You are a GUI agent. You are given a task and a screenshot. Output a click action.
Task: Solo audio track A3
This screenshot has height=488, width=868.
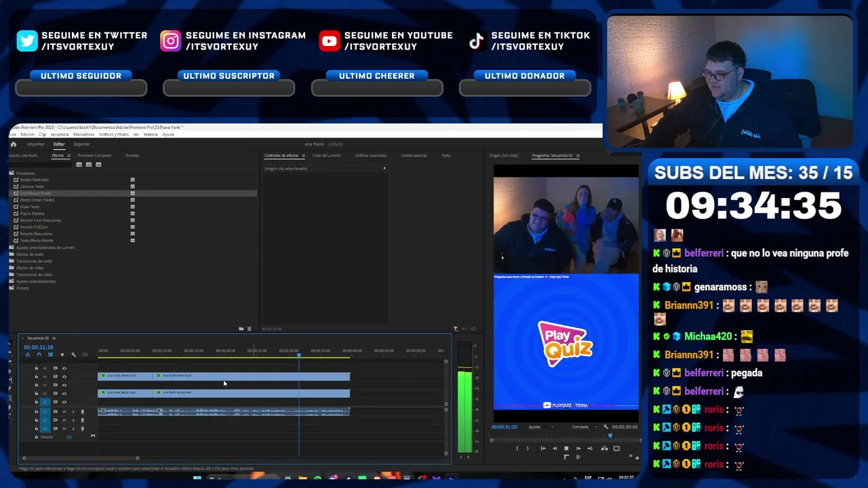73,428
